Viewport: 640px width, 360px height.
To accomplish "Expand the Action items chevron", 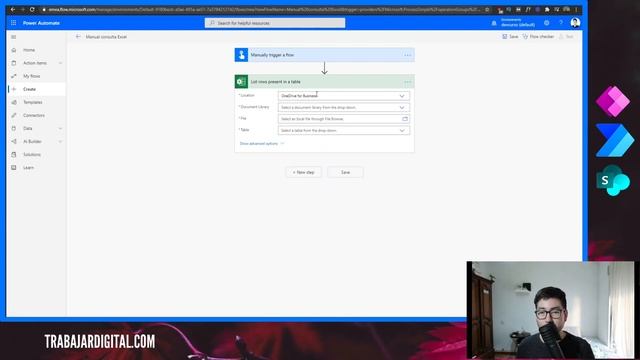I will coord(60,63).
